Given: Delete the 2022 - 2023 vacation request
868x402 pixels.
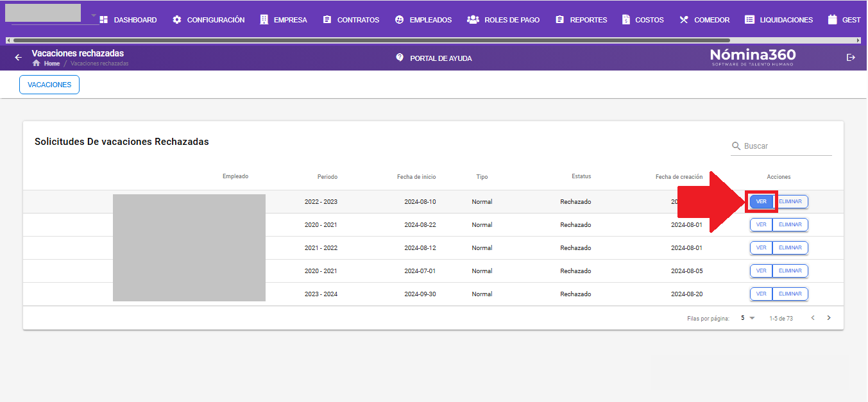Looking at the screenshot, I should [x=790, y=201].
